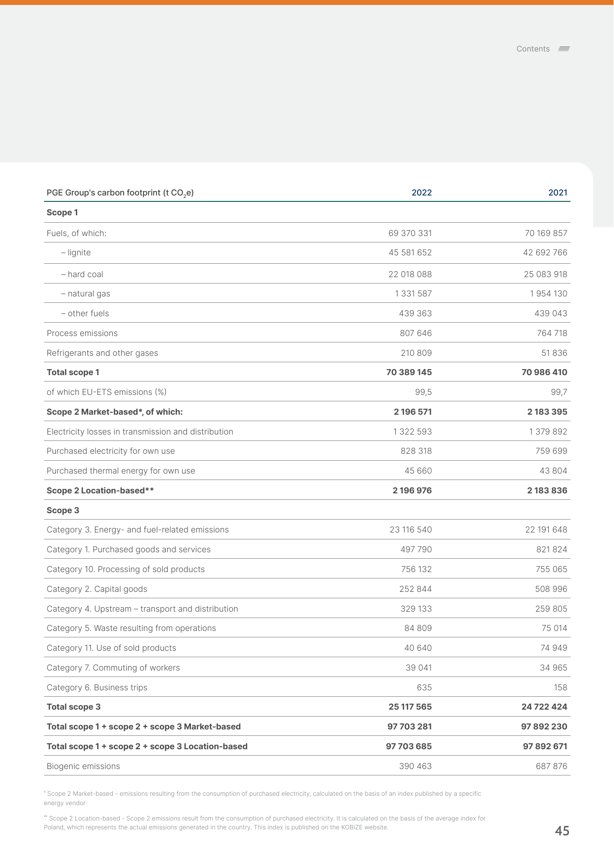Select Location-based total 97 703 685

409,746
